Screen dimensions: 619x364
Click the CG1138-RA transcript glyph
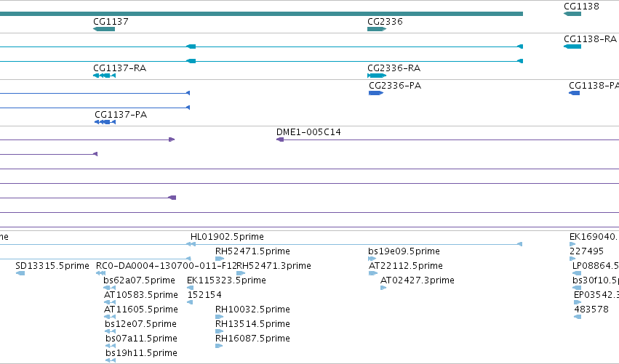click(572, 46)
